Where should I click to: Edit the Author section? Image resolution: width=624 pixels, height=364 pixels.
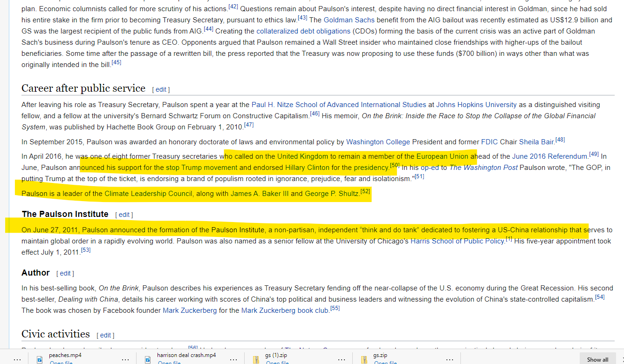[x=65, y=273]
